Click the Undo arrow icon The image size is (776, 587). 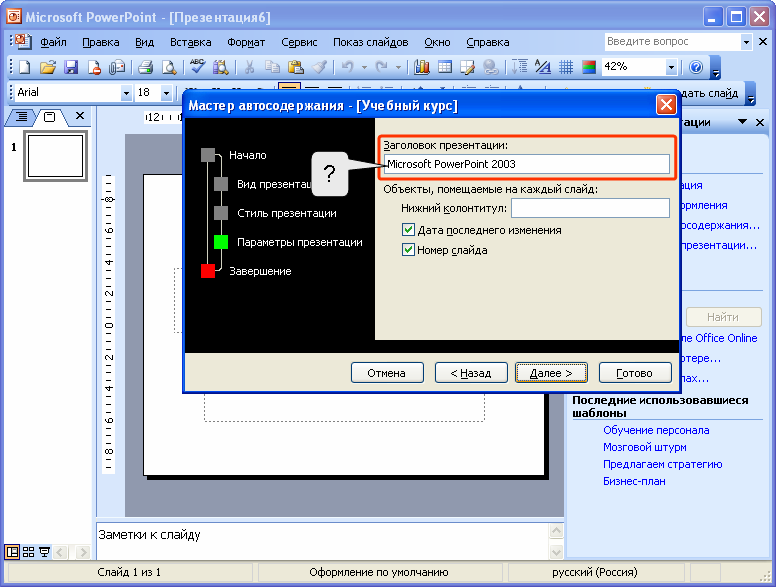pos(347,67)
